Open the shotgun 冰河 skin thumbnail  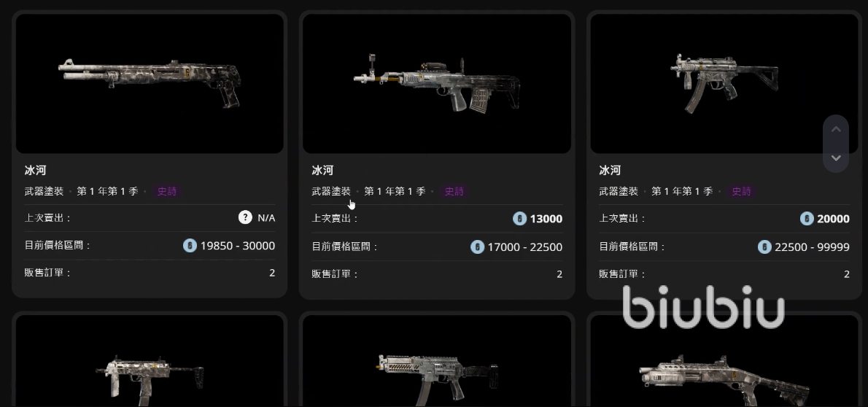[x=150, y=83]
